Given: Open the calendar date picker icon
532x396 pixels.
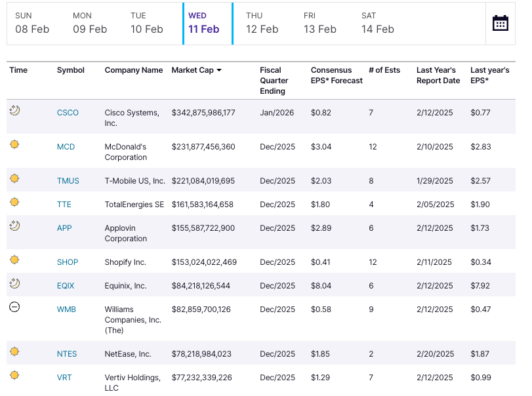Looking at the screenshot, I should coord(501,22).
